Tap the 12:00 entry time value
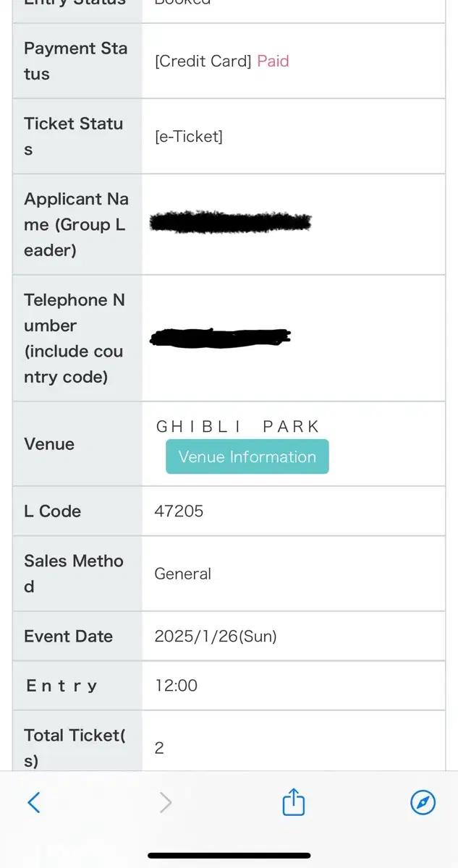 pos(176,685)
